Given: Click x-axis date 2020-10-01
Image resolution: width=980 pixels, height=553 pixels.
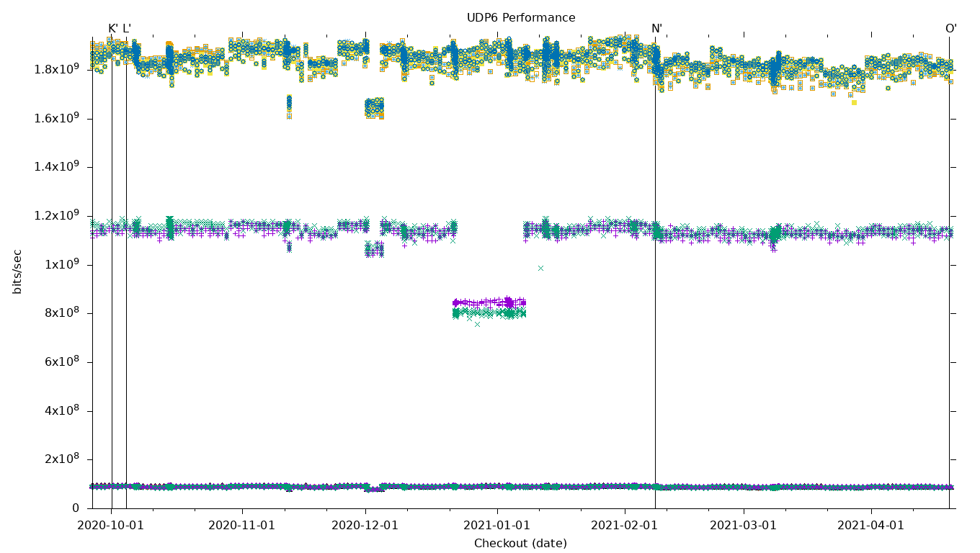Looking at the screenshot, I should pyautogui.click(x=111, y=526).
